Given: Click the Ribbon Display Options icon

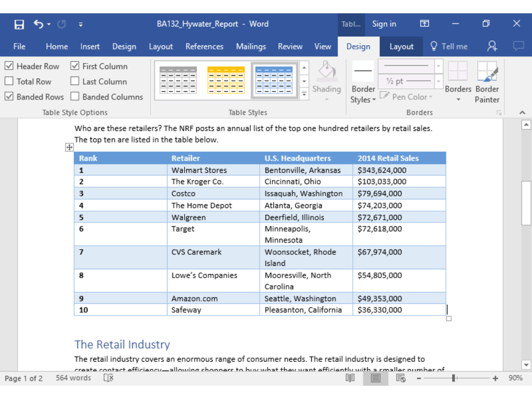Looking at the screenshot, I should pyautogui.click(x=425, y=23).
